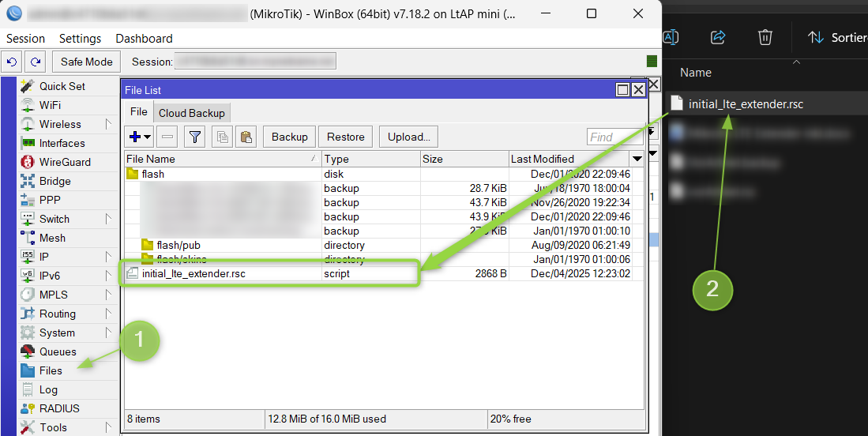Open the Queues section
868x436 pixels.
[x=58, y=351]
